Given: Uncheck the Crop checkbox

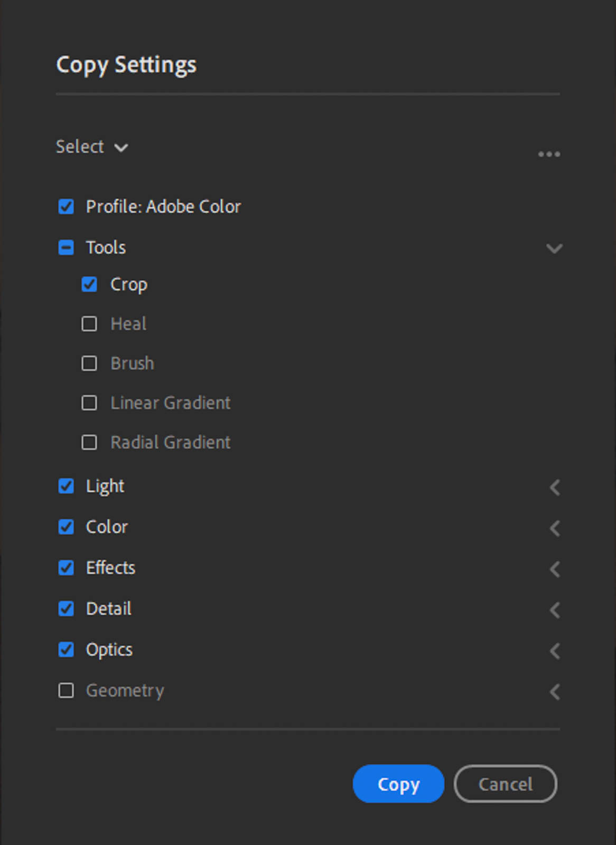Looking at the screenshot, I should [89, 285].
